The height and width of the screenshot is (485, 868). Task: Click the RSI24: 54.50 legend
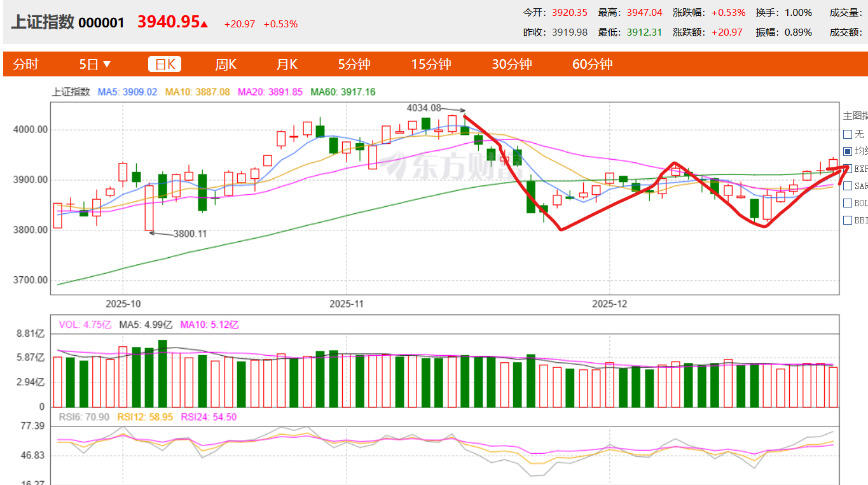209,416
